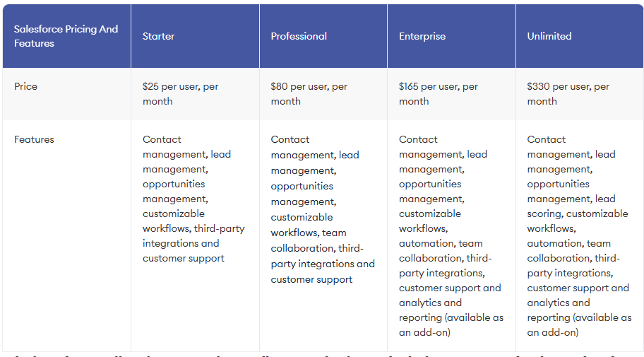The height and width of the screenshot is (357, 644).
Task: Click the 'Salesforce Pricing And Features' header cell
Action: (66, 36)
